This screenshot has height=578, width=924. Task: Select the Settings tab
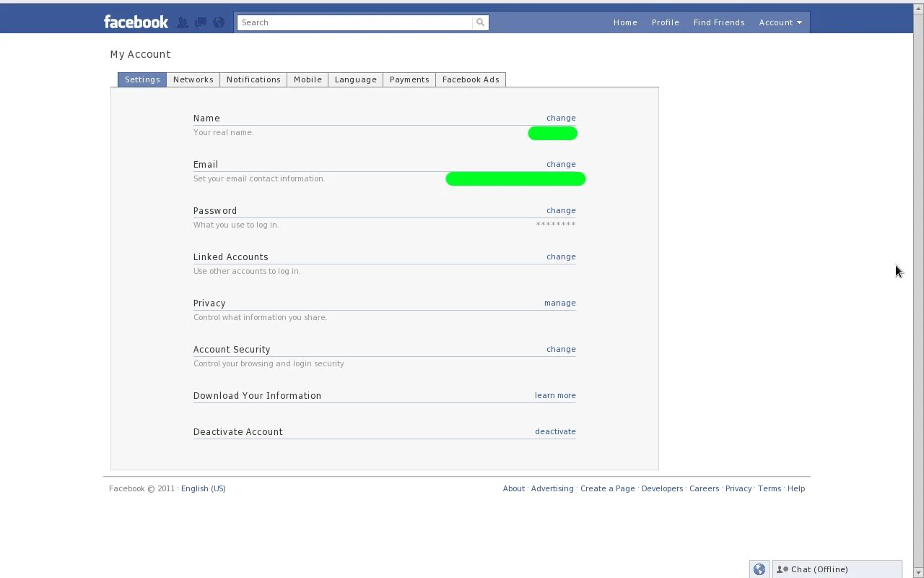click(142, 79)
